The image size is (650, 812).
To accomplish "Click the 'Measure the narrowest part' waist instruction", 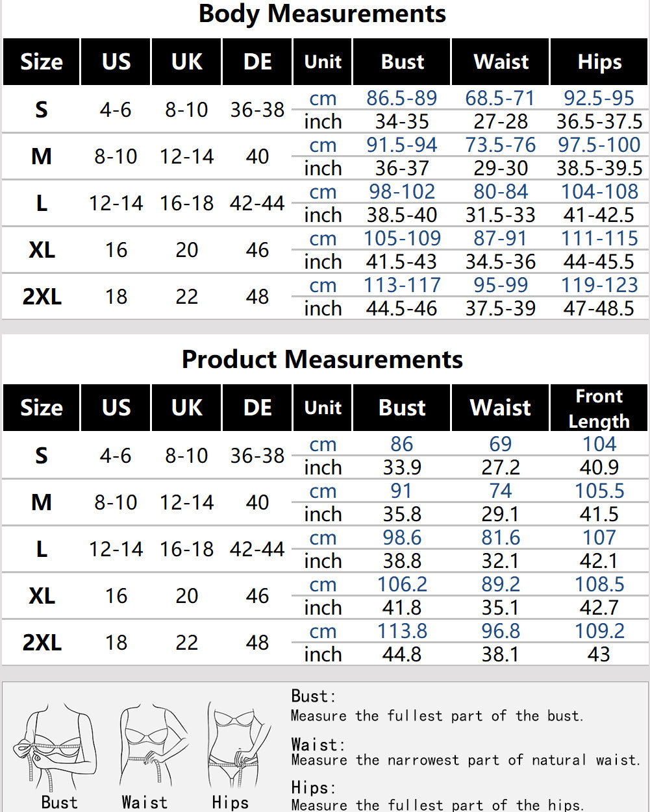I will 466,760.
